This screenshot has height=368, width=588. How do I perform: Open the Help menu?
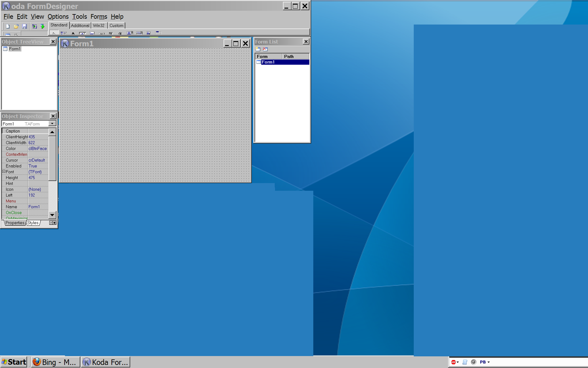point(117,17)
